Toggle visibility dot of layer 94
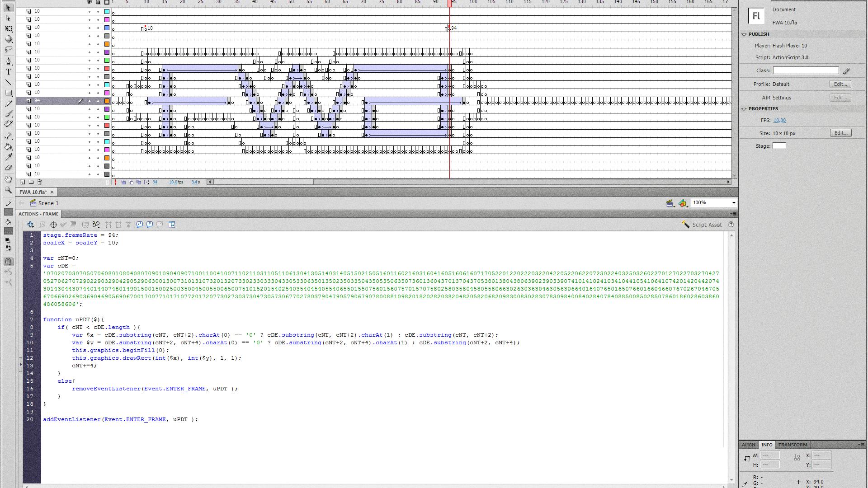Screen dimensions: 868x488 (x=90, y=101)
